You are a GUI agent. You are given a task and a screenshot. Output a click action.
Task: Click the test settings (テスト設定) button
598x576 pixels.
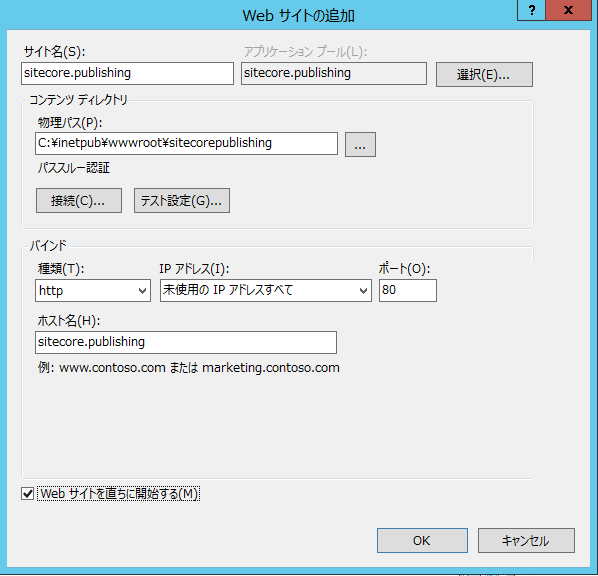coord(182,200)
